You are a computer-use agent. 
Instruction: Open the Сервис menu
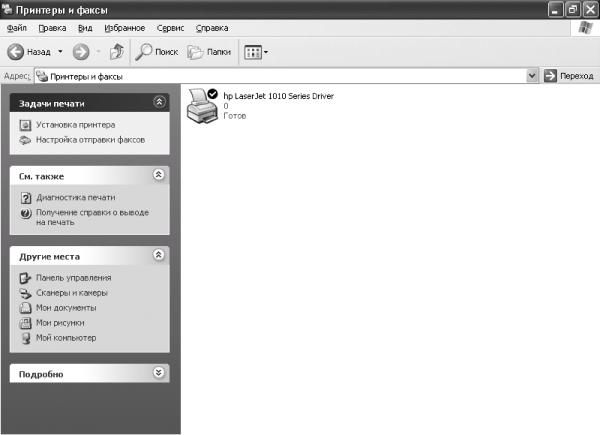click(170, 28)
